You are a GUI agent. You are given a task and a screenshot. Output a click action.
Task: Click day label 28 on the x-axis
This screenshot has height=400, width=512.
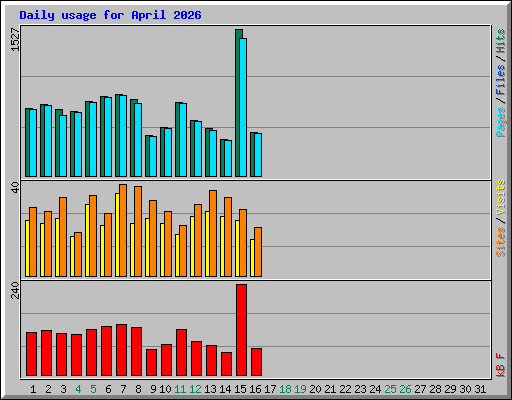click(x=435, y=389)
